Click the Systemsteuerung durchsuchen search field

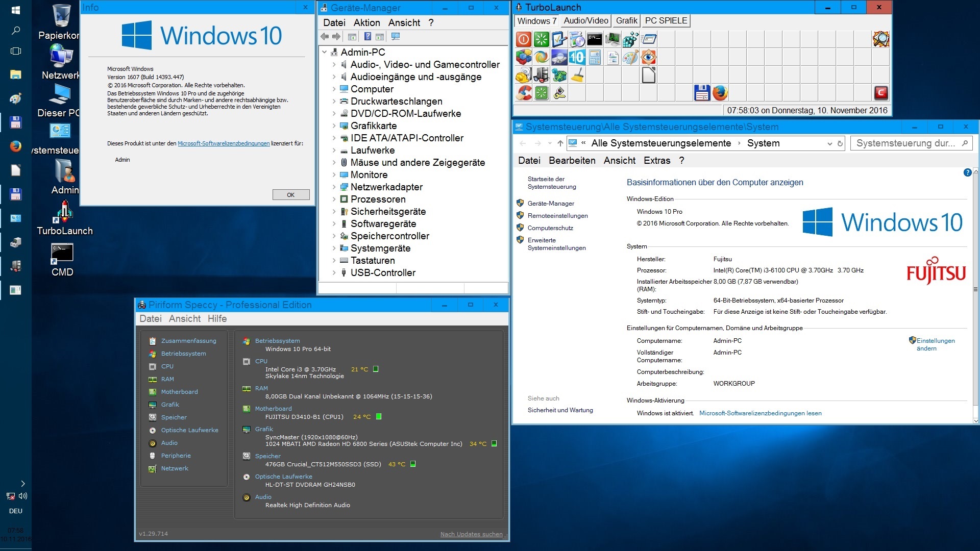click(x=905, y=143)
